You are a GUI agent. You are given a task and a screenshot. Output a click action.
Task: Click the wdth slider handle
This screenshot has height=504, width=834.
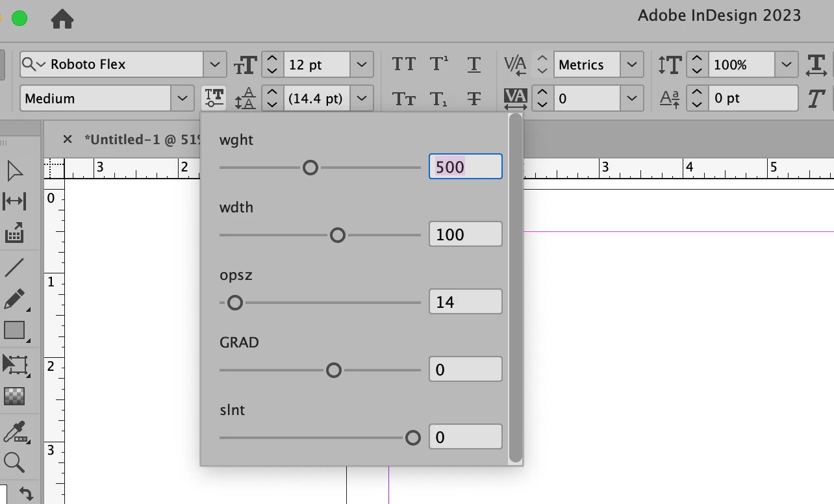point(337,235)
